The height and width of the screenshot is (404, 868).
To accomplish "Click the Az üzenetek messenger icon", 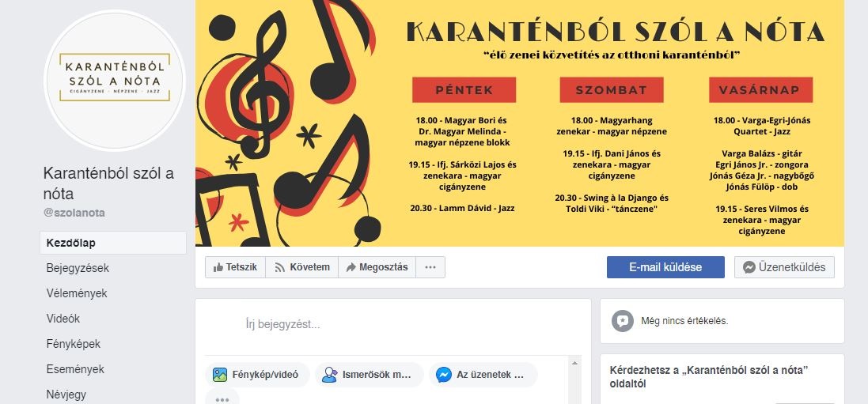I will point(443,375).
